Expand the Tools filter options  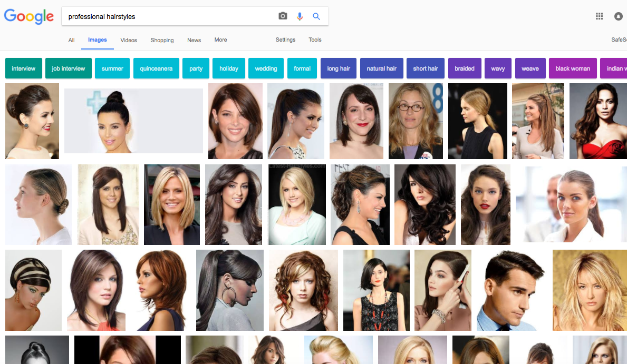tap(315, 40)
